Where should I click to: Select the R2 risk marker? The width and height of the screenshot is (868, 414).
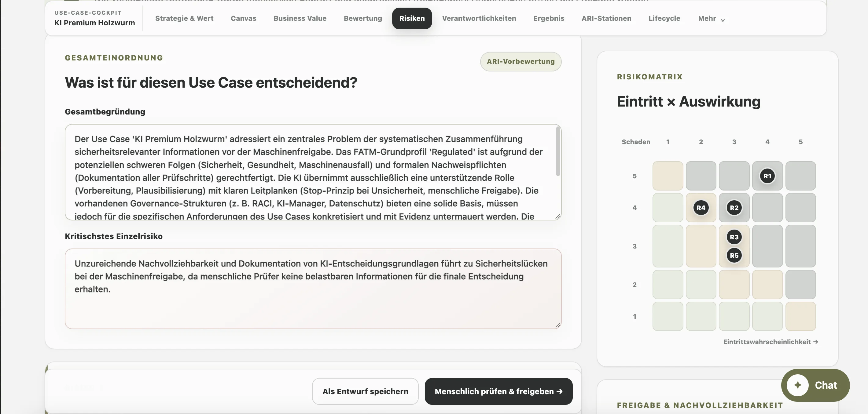pyautogui.click(x=734, y=208)
